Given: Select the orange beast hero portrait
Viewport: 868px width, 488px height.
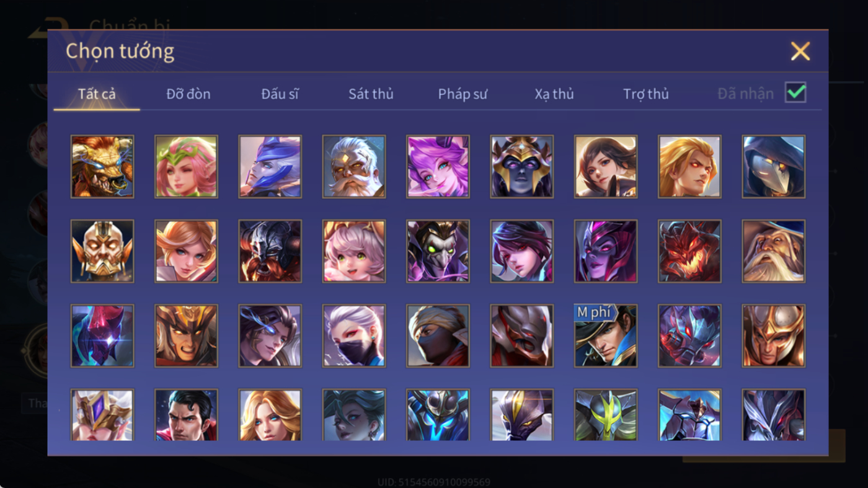Looking at the screenshot, I should click(x=102, y=167).
